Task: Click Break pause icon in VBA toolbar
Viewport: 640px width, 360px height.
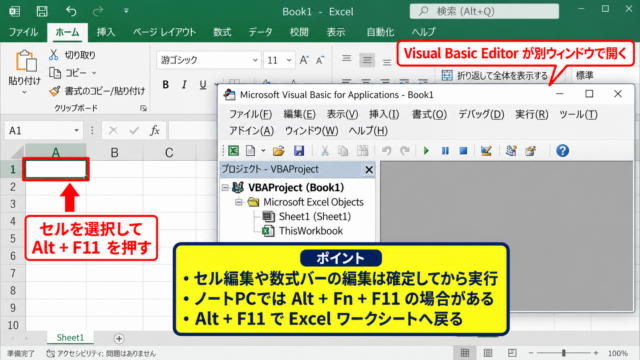Action: click(x=445, y=151)
